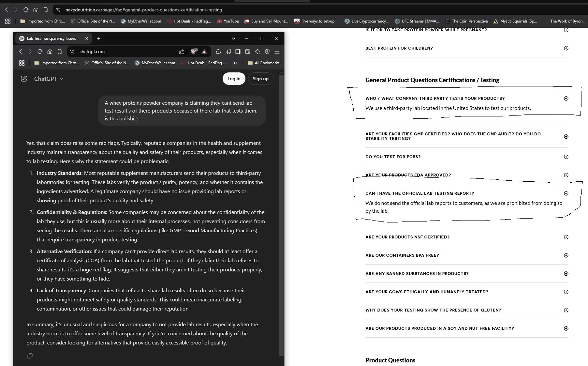The image size is (588, 366).
Task: Open the extensions puzzle icon
Action: [218, 52]
